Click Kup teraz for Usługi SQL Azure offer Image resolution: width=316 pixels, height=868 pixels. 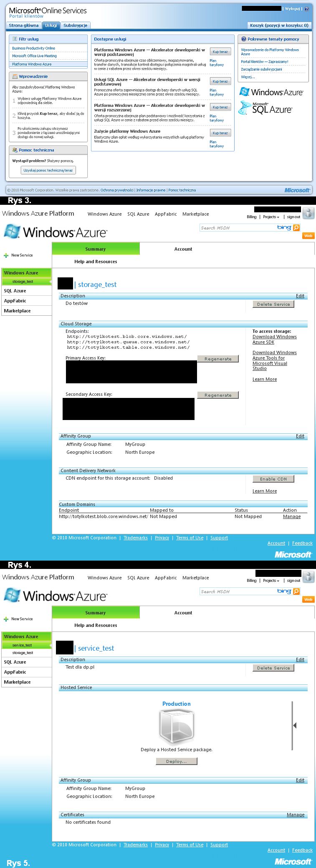220,81
